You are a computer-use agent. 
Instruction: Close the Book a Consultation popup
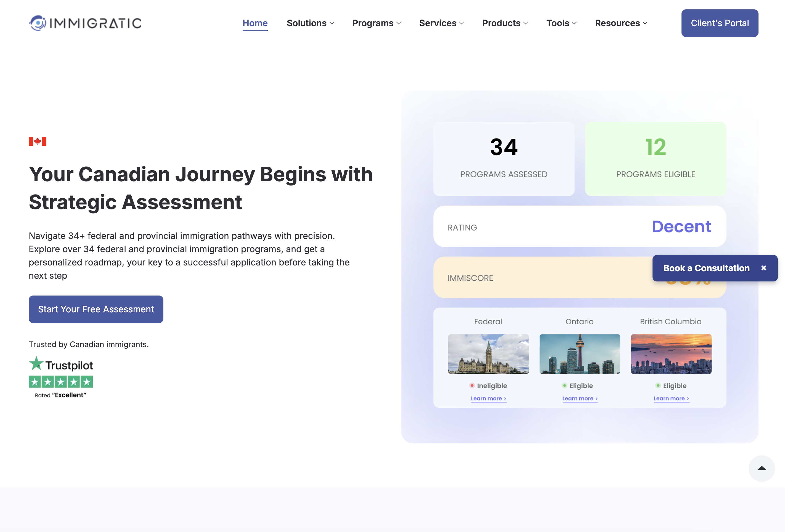[764, 268]
